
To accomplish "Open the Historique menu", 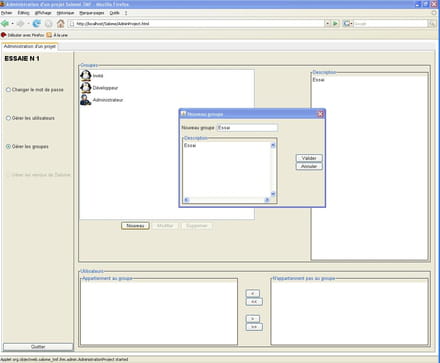I will [65, 13].
